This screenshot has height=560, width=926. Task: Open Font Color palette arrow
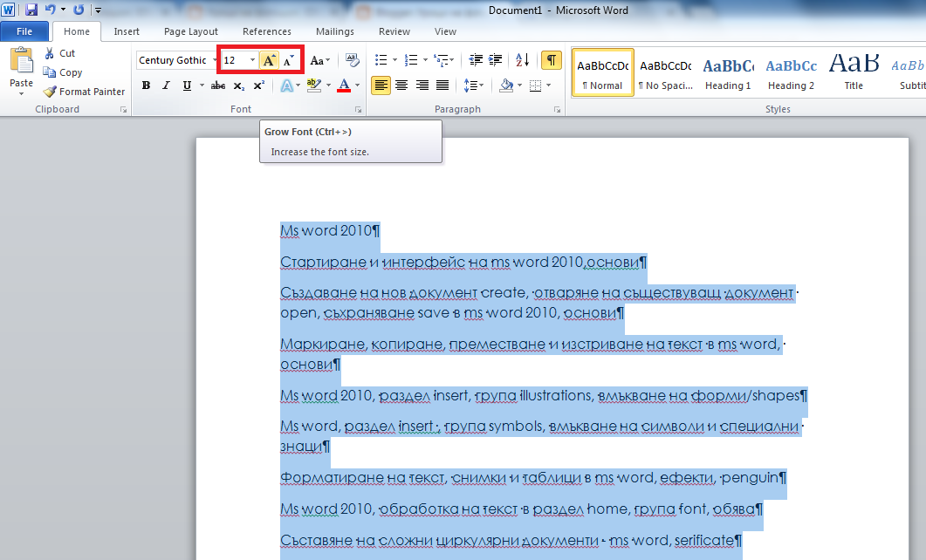(x=357, y=86)
